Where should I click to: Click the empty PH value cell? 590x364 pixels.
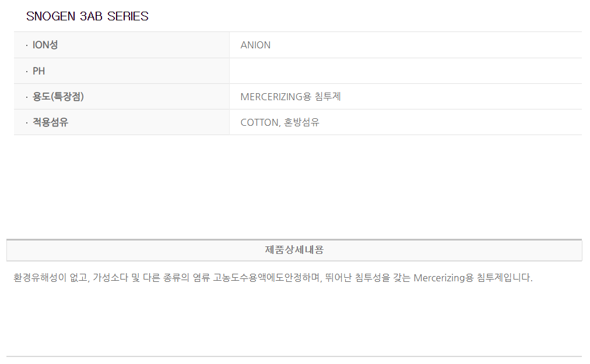pos(405,71)
